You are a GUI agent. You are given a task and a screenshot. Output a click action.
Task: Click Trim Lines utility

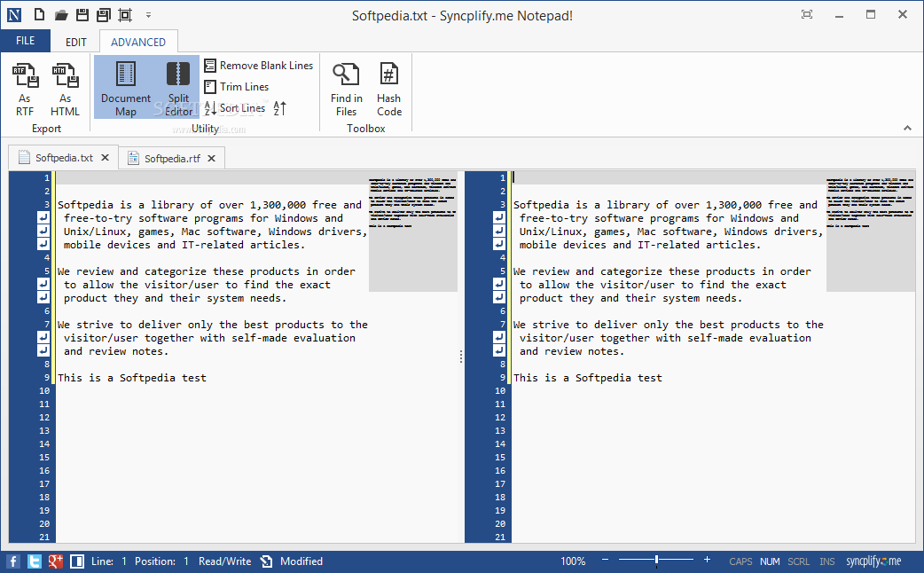236,87
